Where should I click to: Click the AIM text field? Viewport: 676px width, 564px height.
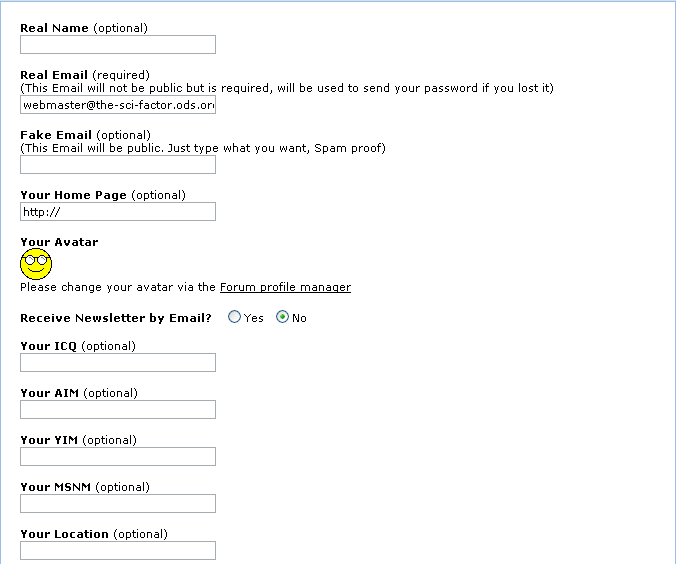pyautogui.click(x=118, y=409)
